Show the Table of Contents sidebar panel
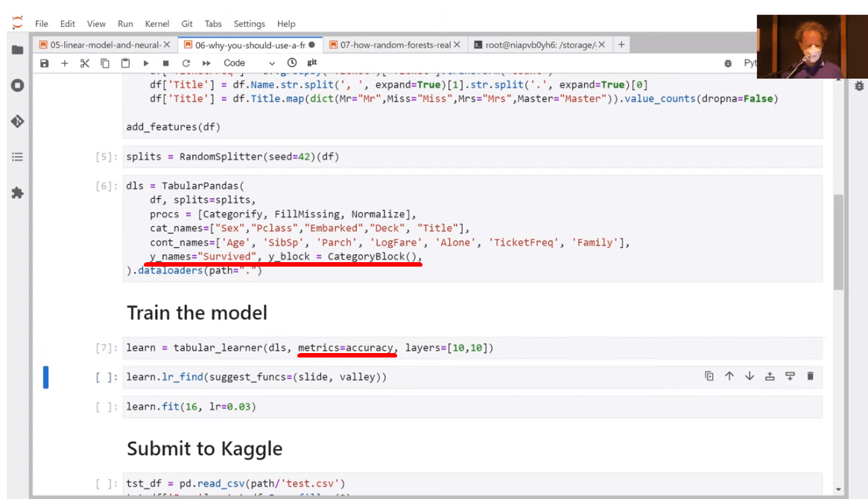The width and height of the screenshot is (868, 502). (x=17, y=157)
